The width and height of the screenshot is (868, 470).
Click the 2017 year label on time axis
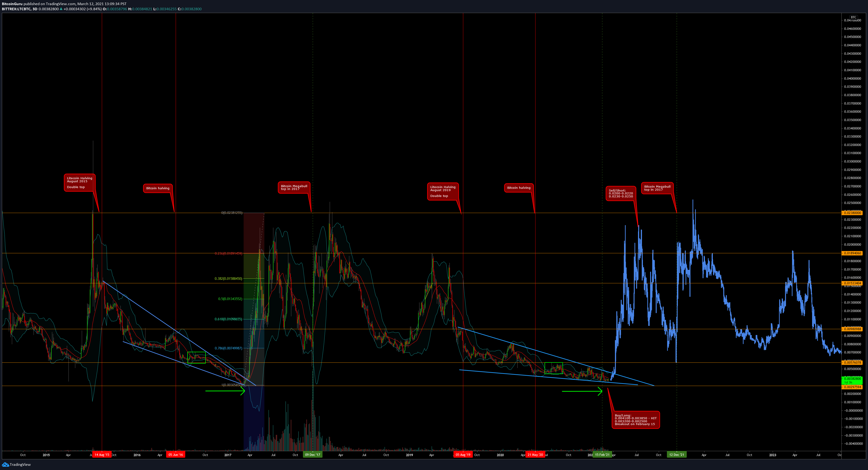pos(228,455)
